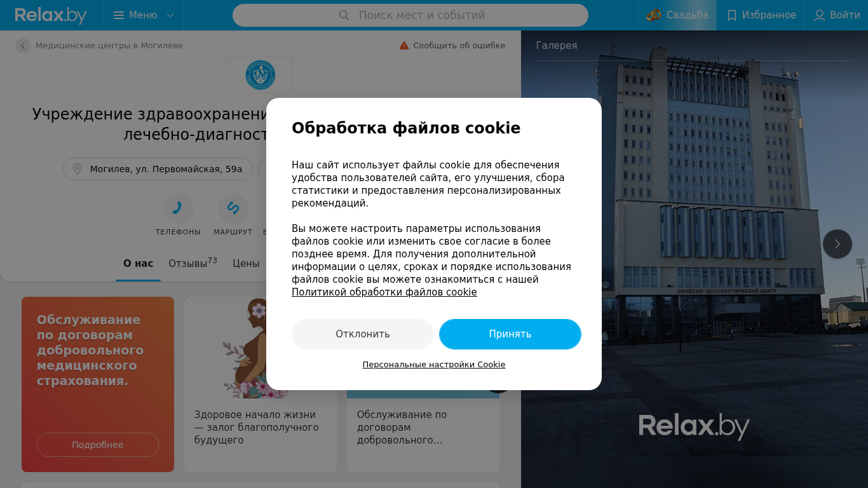The width and height of the screenshot is (868, 488).
Task: Click the Маршрут route icon
Action: 233,208
